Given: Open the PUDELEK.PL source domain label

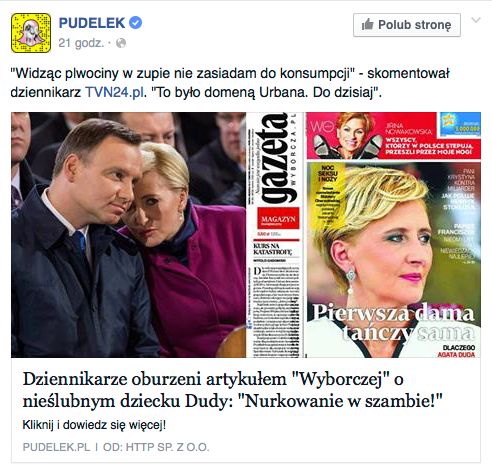Looking at the screenshot, I should coord(56,447).
